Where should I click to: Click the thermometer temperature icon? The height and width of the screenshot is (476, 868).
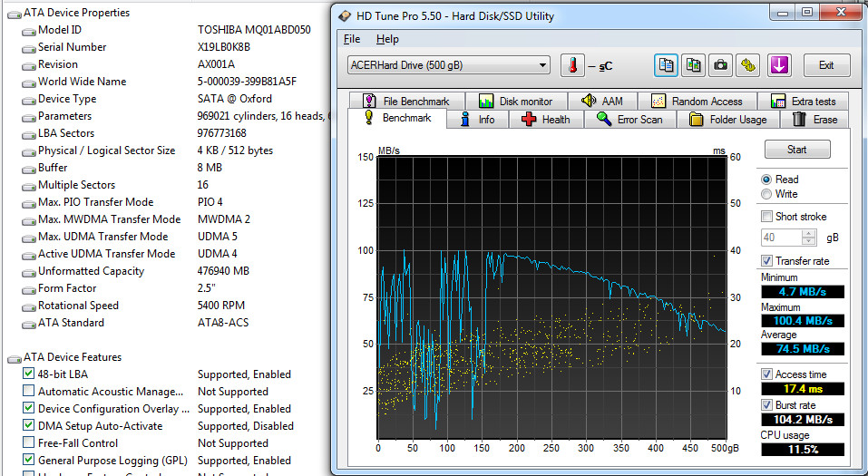point(573,65)
